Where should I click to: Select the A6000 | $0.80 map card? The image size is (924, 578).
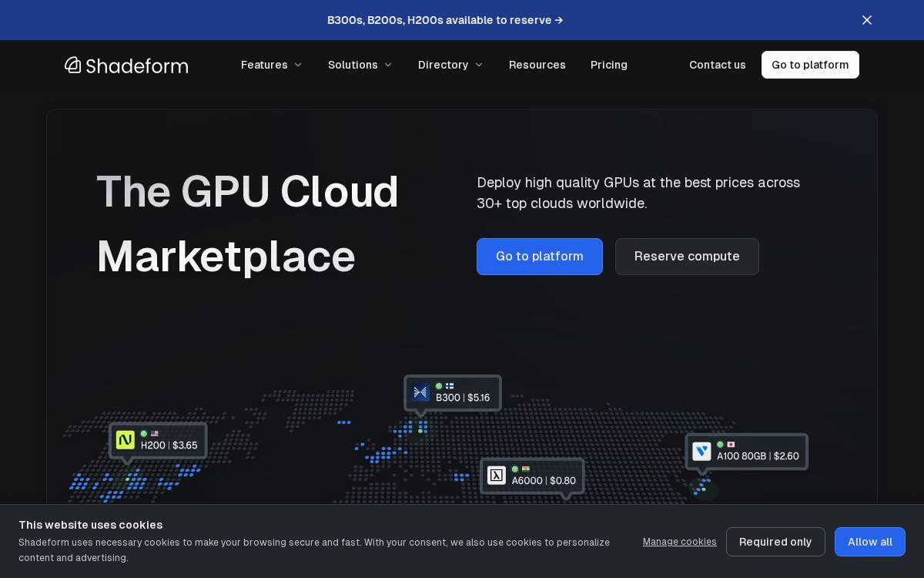click(x=532, y=476)
